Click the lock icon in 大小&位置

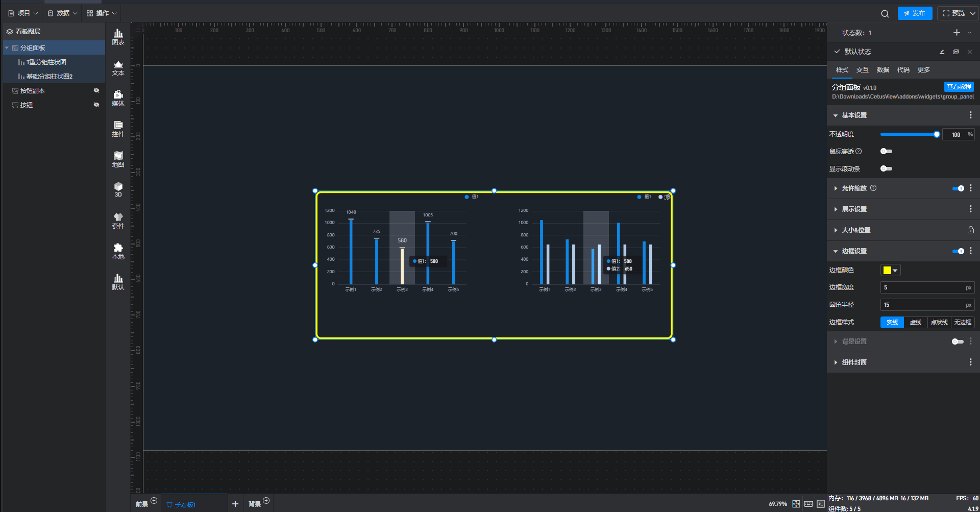tap(970, 230)
